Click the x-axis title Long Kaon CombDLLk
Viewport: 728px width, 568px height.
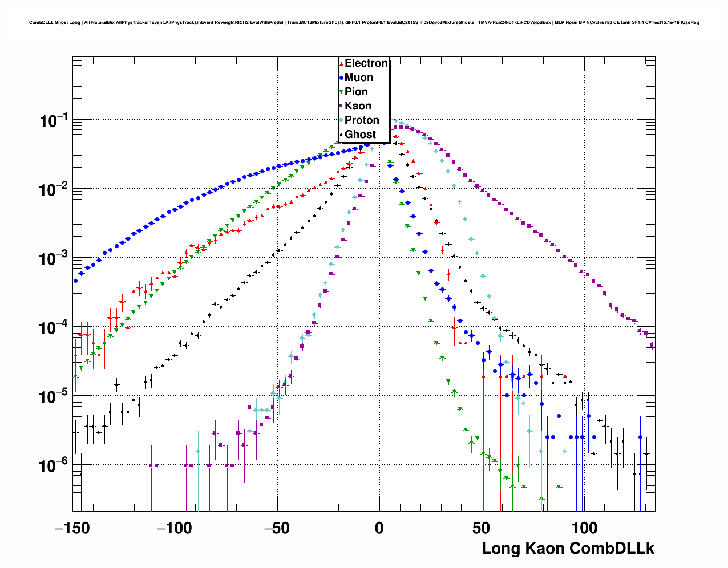[568, 549]
